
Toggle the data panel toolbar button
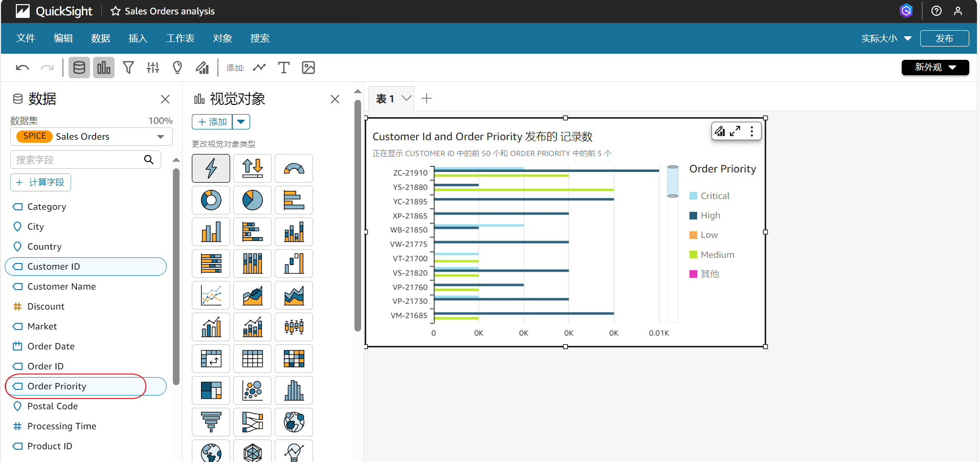[79, 68]
